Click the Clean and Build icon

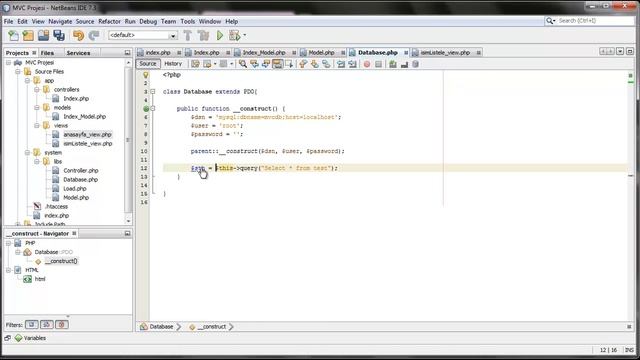[203, 36]
